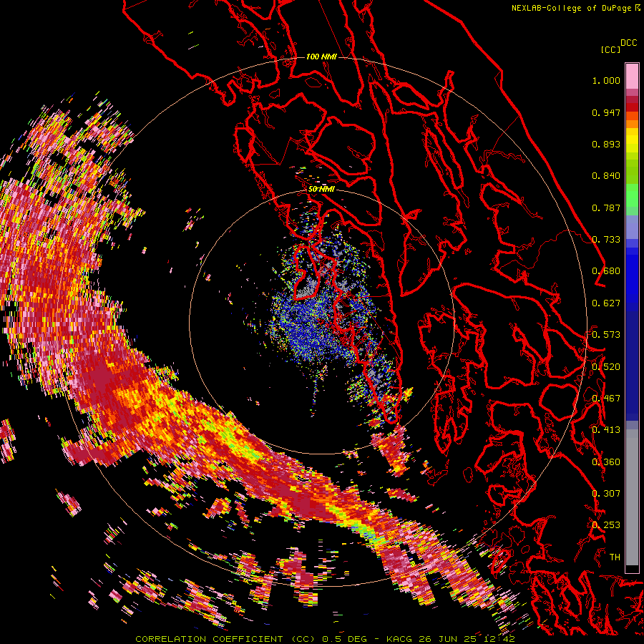Image resolution: width=644 pixels, height=644 pixels.
Task: Click the 0.627 scale value
Action: click(606, 303)
